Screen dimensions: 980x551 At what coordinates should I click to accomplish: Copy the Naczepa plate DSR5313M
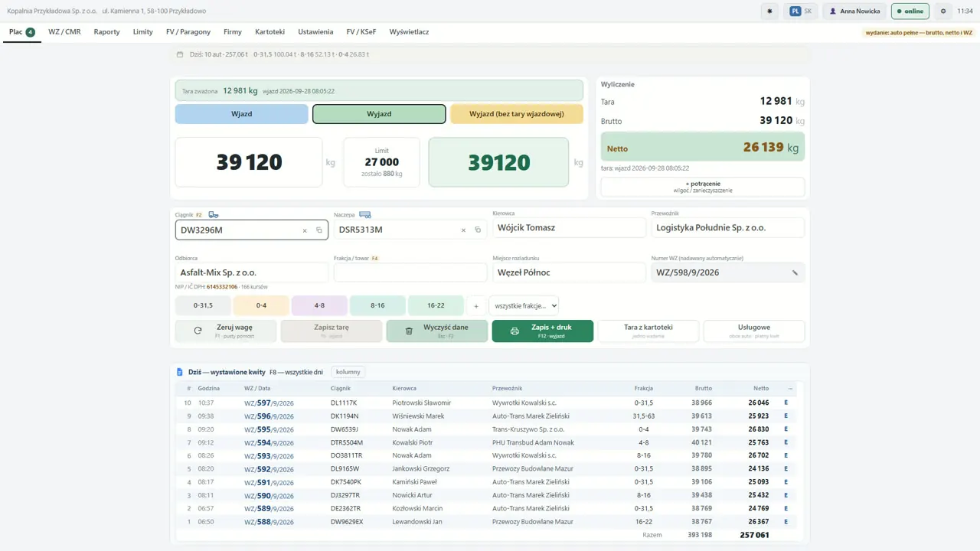pos(478,230)
